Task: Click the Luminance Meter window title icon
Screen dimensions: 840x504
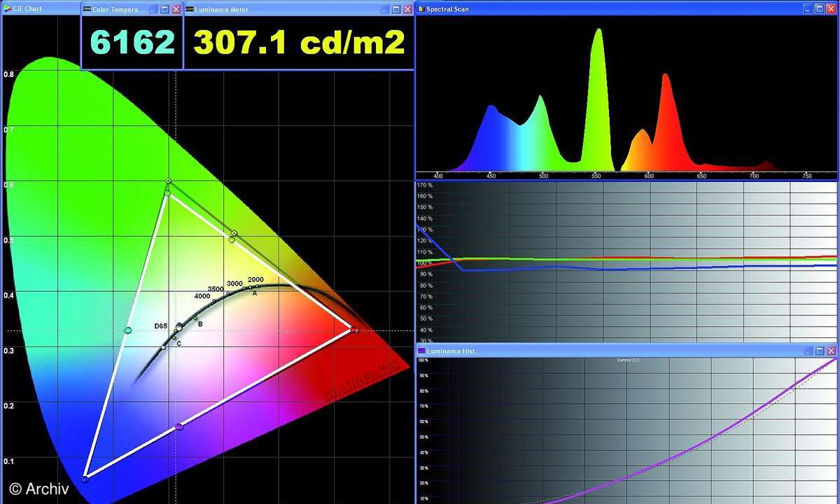Action: 189,10
